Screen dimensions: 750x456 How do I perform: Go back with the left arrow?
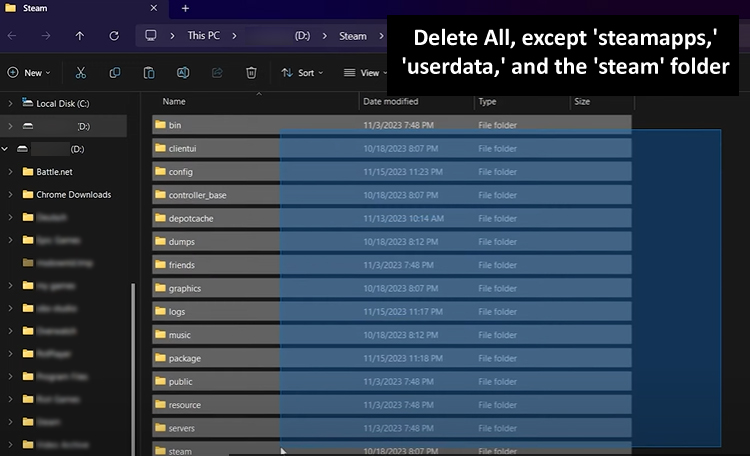[x=12, y=36]
